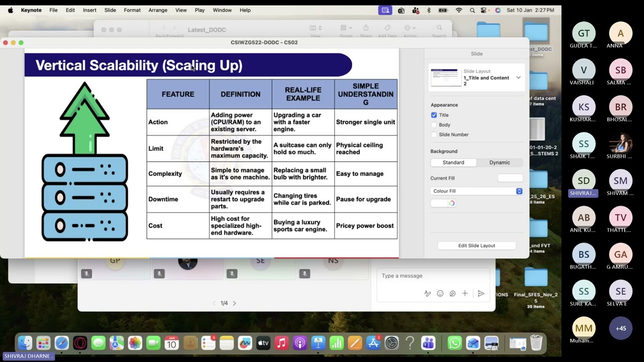Uncheck the Title checkbox

coord(434,115)
